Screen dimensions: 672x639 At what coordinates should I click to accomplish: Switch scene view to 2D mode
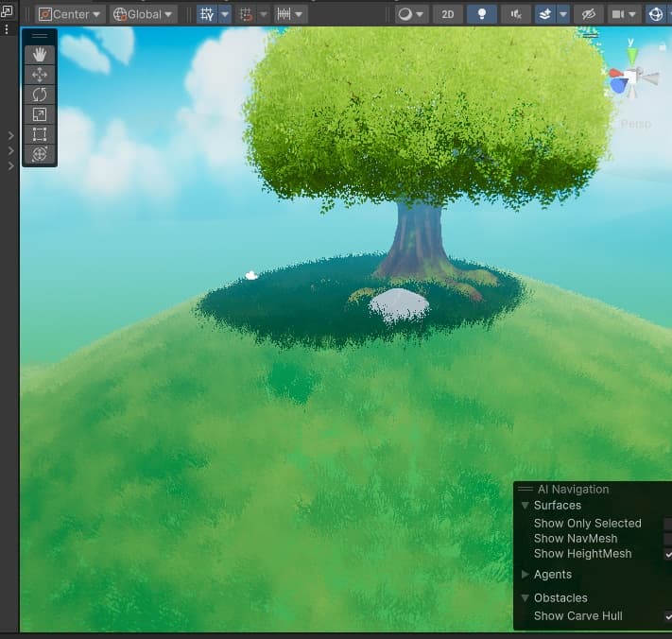click(x=448, y=14)
